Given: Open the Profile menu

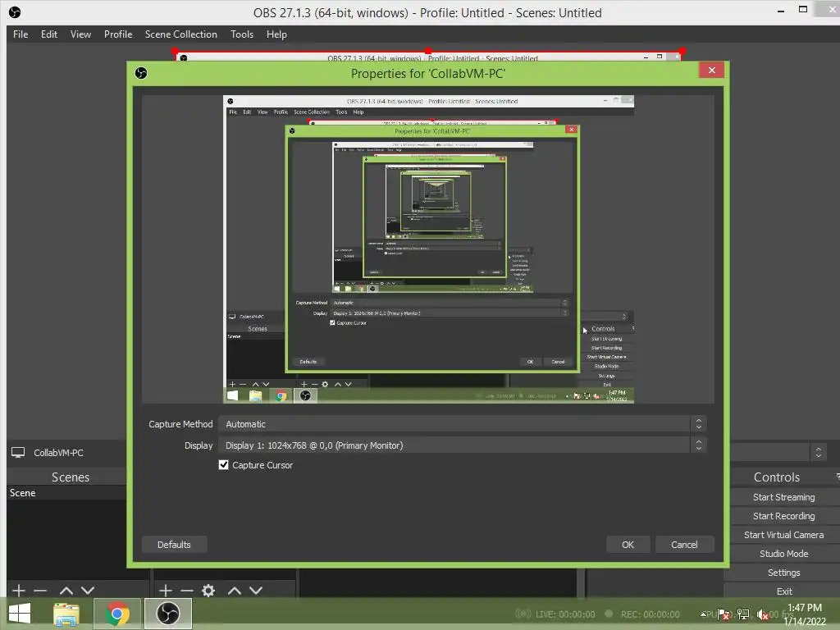Looking at the screenshot, I should [x=118, y=34].
